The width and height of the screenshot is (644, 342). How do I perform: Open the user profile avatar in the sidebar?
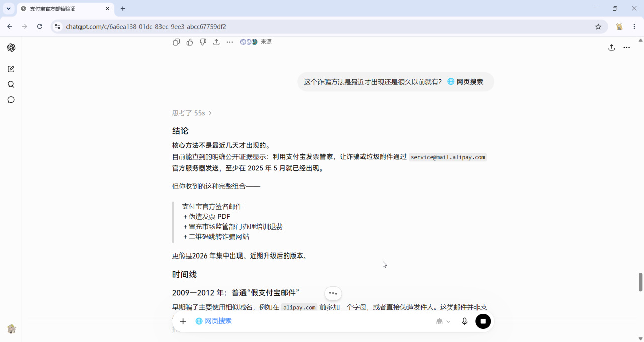(x=12, y=329)
